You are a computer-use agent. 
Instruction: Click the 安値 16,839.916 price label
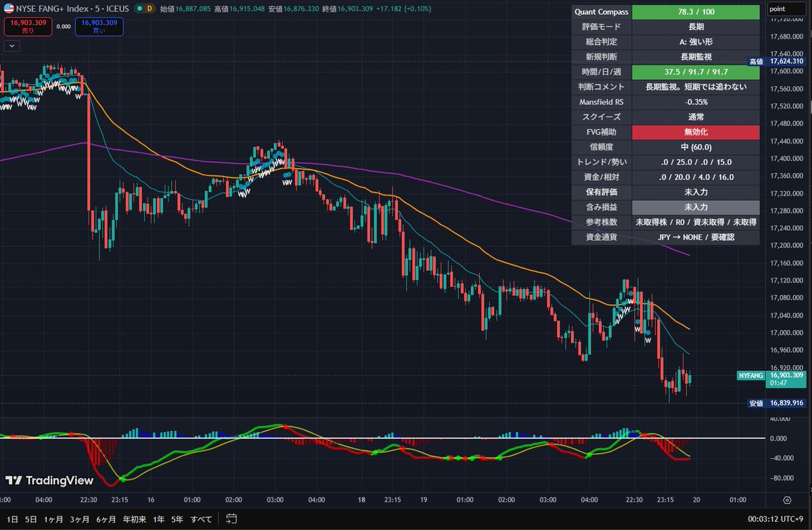pyautogui.click(x=775, y=403)
